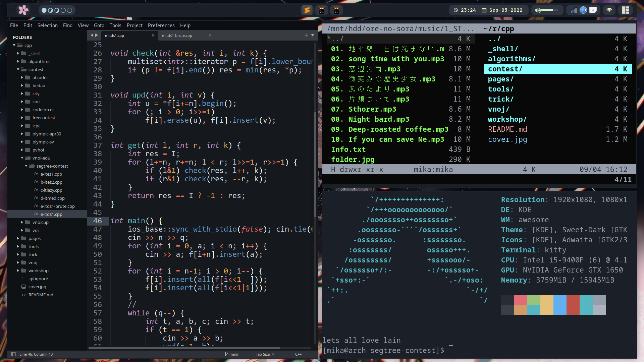Adjust the volume slider bar
Screen dimensions: 644x362
click(x=550, y=10)
